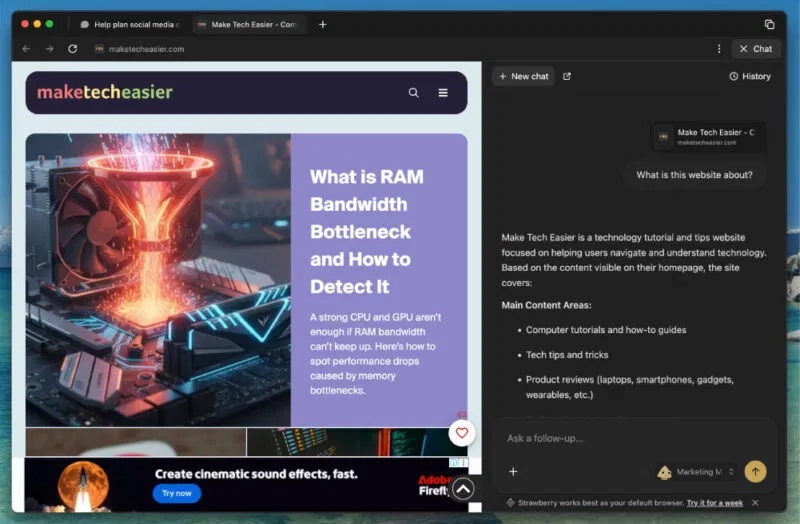Select the Make Tech Easier tab
Viewport: 800px width, 524px height.
click(x=249, y=24)
